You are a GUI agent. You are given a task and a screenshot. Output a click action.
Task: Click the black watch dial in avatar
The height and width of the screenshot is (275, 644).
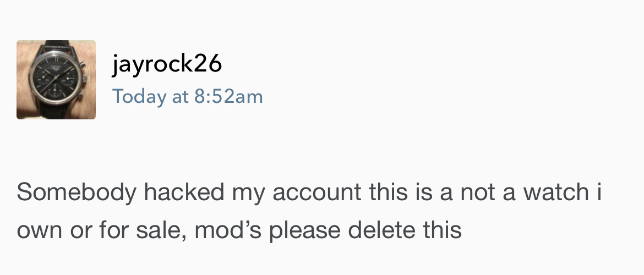click(x=58, y=78)
